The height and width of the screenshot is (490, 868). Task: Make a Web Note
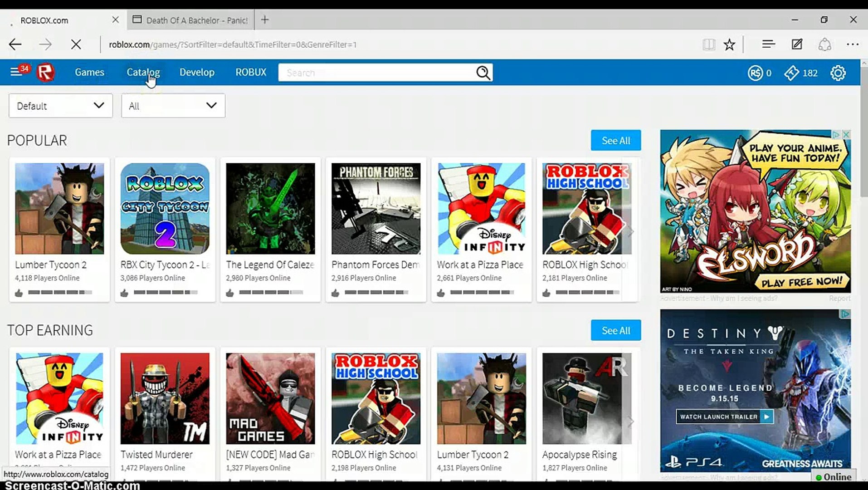(797, 44)
